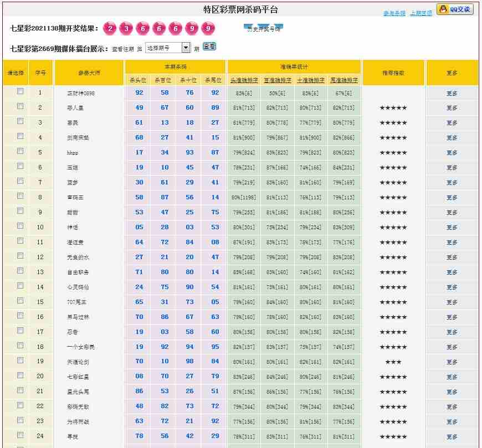Viewport: 482px width, 448px height.
Task: Click the QQ交谈 chat icon button
Action: [455, 9]
